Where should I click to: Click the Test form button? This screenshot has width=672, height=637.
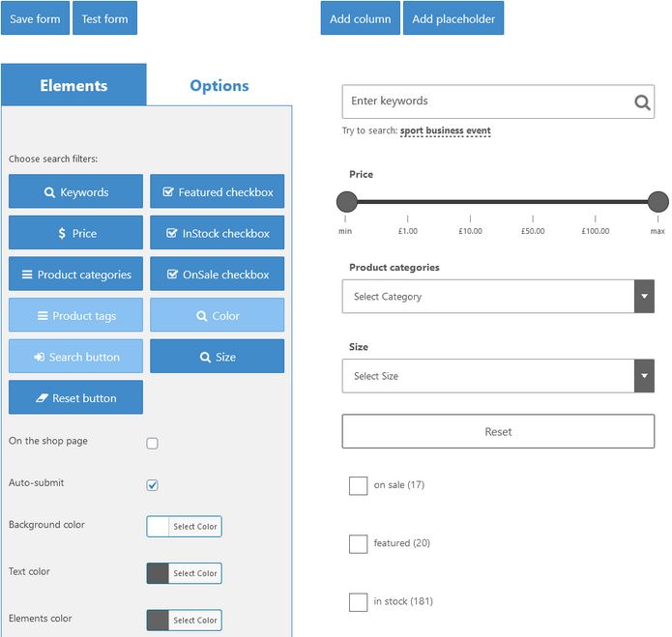105,18
